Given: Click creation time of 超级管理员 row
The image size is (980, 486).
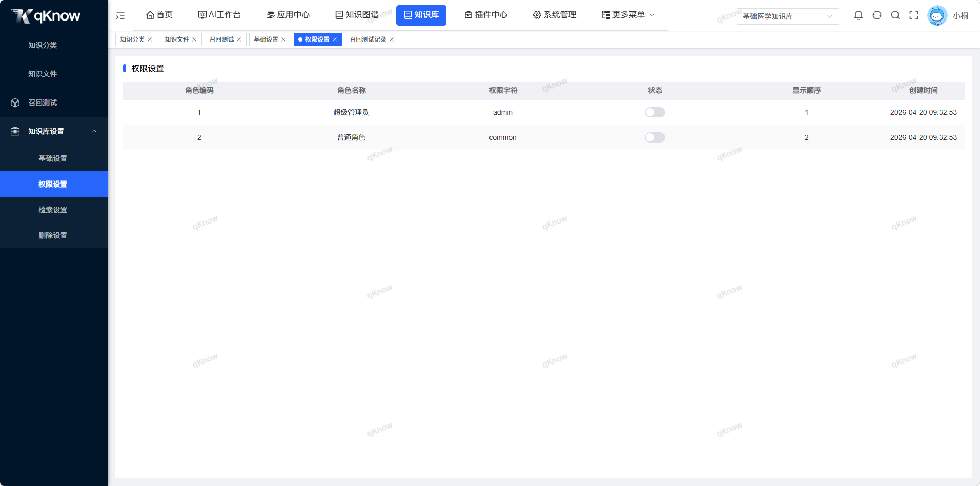Looking at the screenshot, I should click(923, 112).
